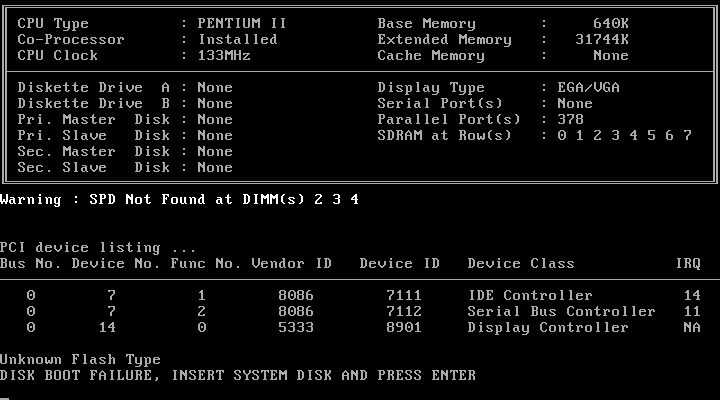
Task: Click the 'Serial Port(s)' label
Action: point(440,103)
